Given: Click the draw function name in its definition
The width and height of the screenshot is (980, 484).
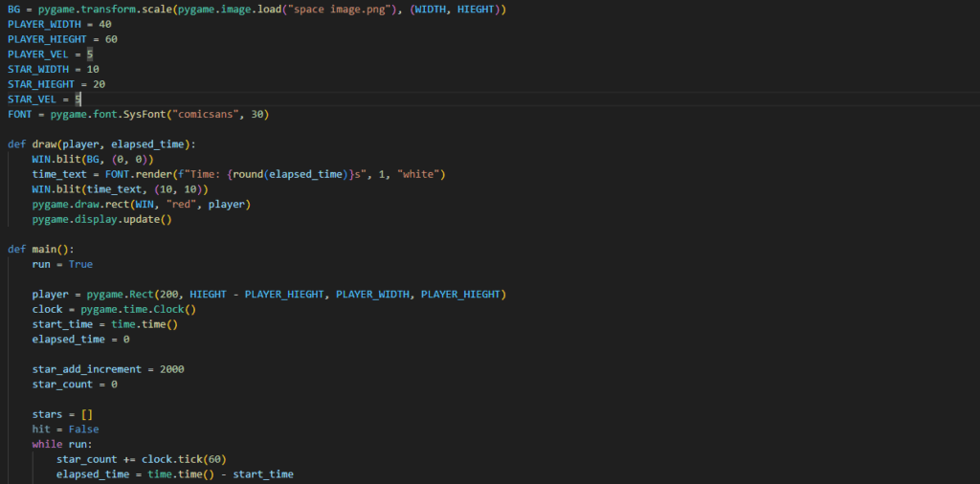Looking at the screenshot, I should coord(44,144).
